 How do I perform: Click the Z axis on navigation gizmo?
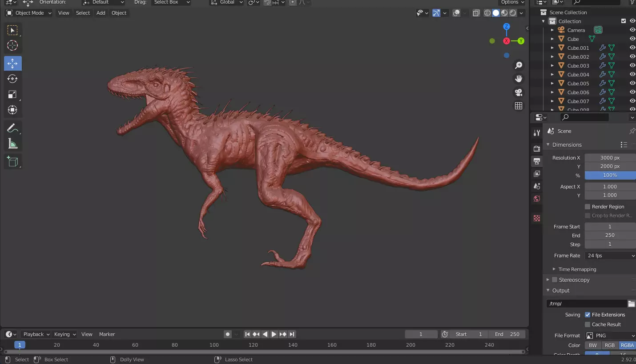tap(506, 27)
